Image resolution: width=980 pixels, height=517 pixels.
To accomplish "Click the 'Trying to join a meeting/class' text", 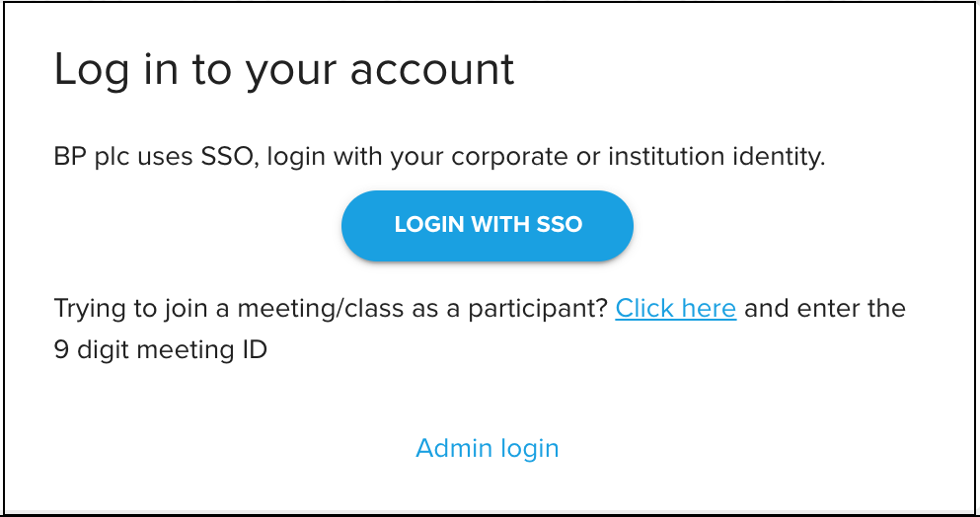I will [x=197, y=308].
